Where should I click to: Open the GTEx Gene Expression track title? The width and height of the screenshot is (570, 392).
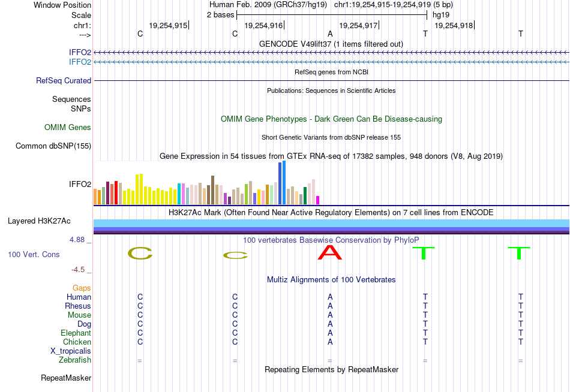(x=331, y=156)
